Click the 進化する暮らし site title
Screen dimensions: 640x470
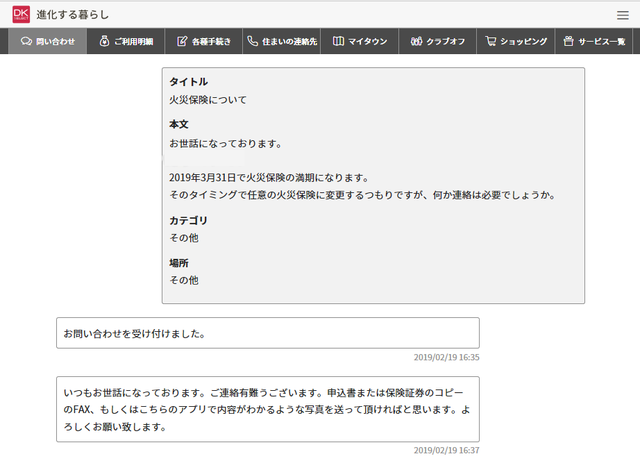73,15
